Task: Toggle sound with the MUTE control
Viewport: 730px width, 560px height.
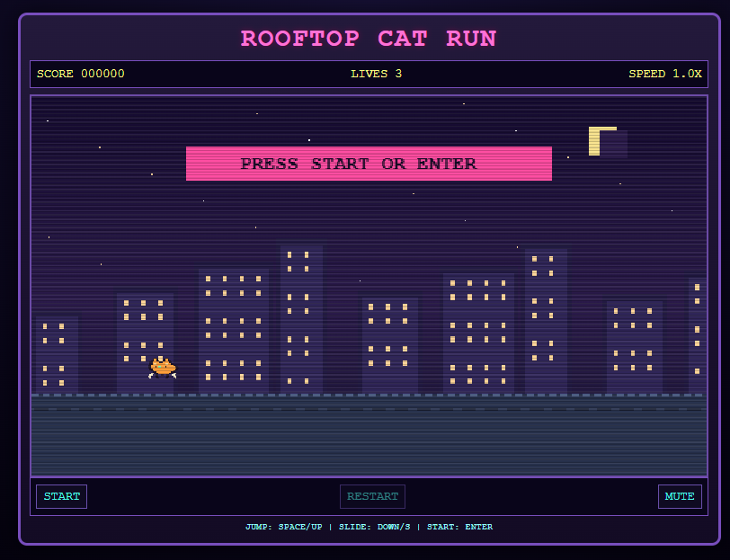Action: 680,496
